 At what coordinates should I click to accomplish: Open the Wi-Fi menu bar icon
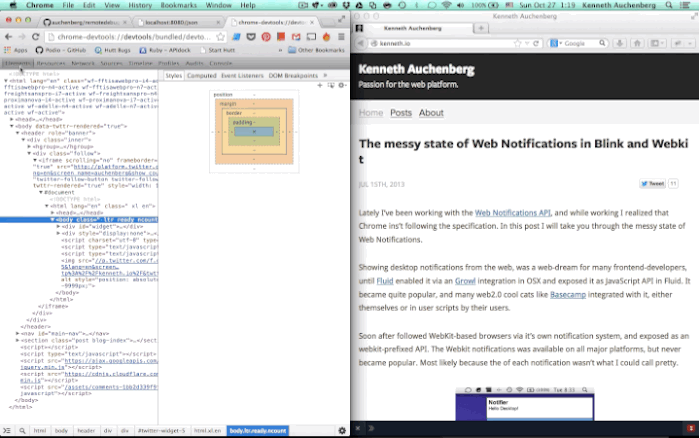tap(446, 5)
